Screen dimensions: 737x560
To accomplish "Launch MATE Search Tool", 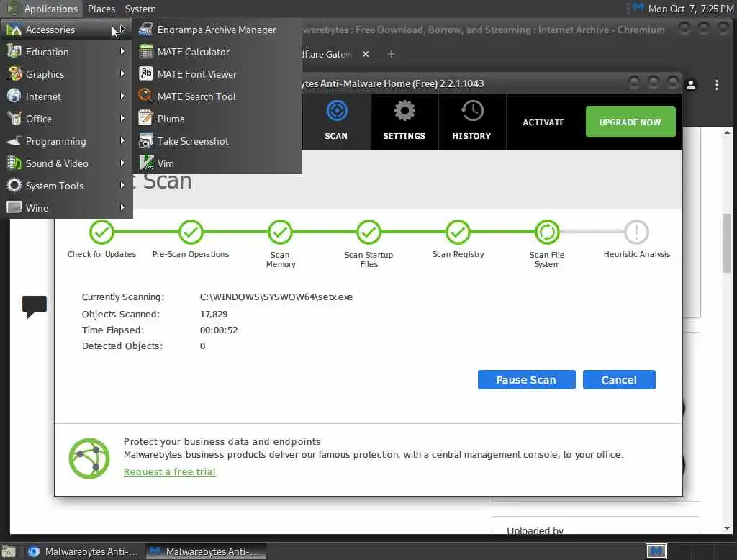I will click(x=216, y=96).
